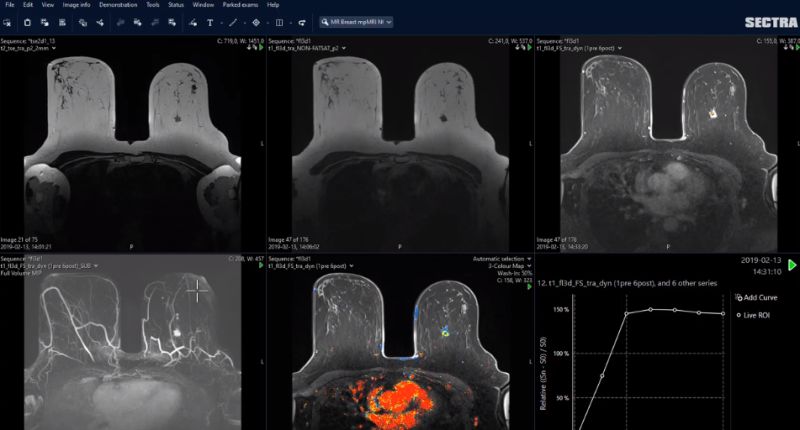Click the '150 %' axis label on graph
800x430 pixels.
(561, 310)
